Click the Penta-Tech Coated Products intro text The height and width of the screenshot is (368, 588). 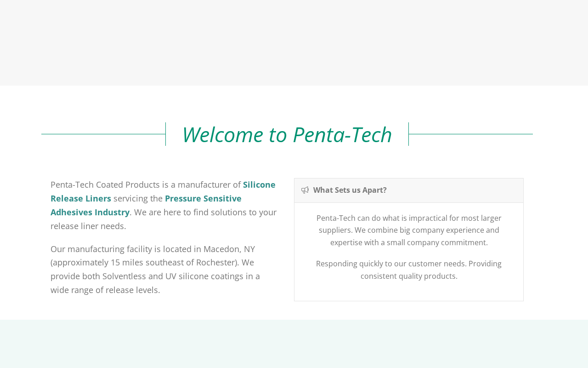[105, 184]
